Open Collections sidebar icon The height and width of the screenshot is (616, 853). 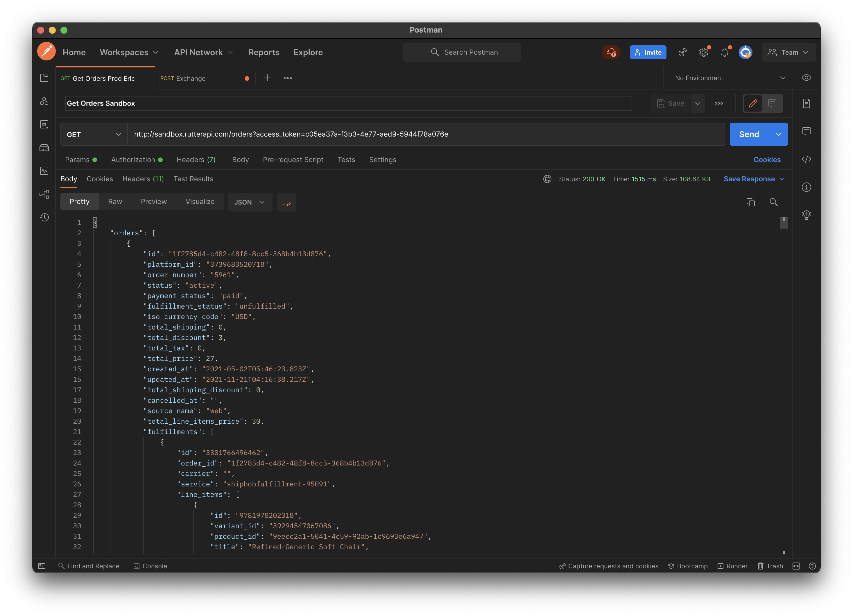click(44, 78)
